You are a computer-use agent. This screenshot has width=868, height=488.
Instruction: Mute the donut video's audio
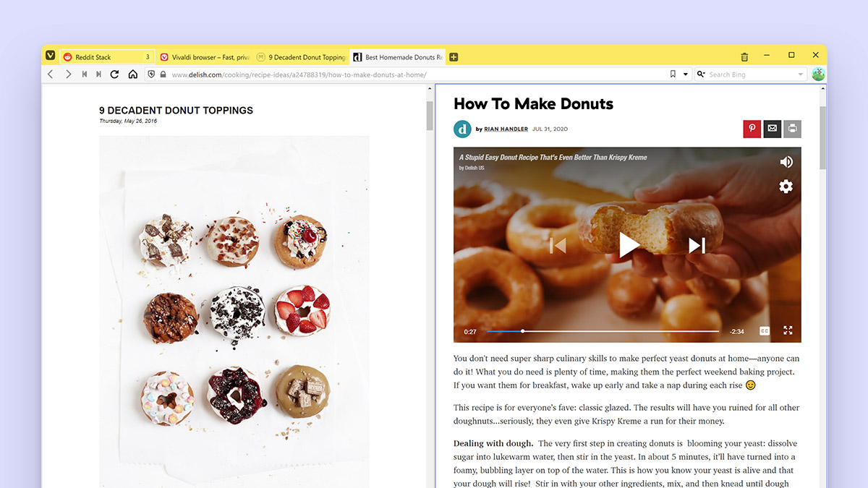click(786, 161)
